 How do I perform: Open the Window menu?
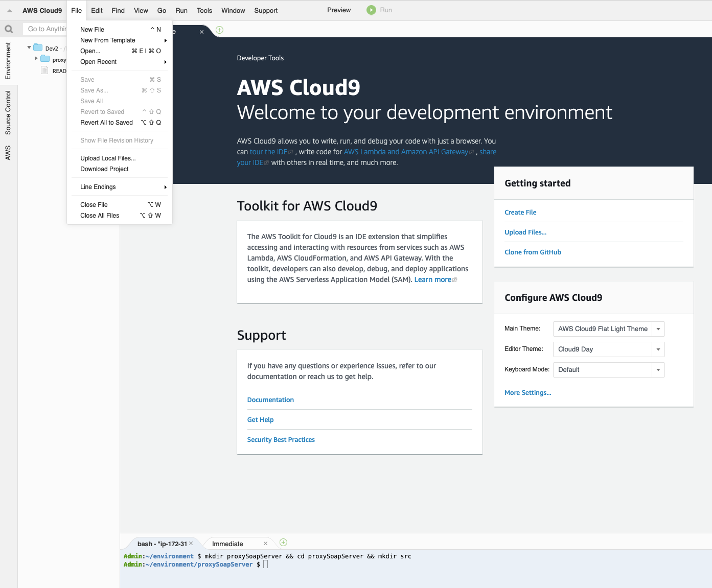233,10
